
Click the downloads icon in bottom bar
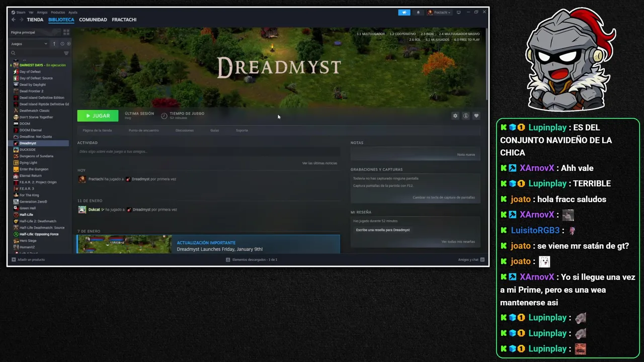[x=228, y=259]
